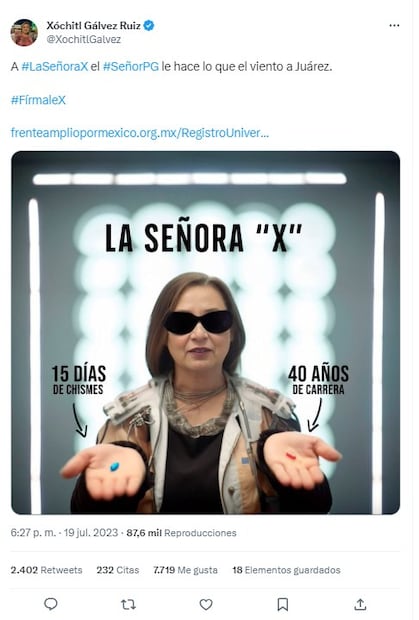Like the tweet with the heart icon
Image resolution: width=419 pixels, height=620 pixels.
[x=206, y=604]
